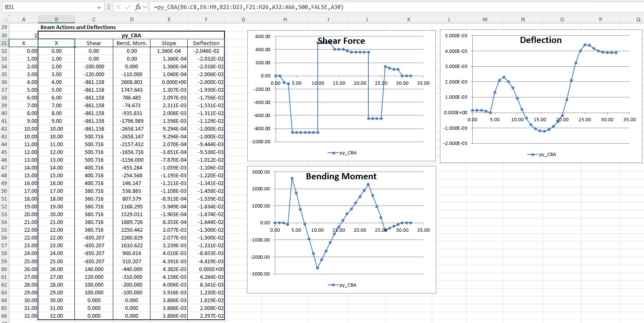Image resolution: width=644 pixels, height=323 pixels.
Task: Click the vertical dots handle beside Name Box
Action: (108, 7)
